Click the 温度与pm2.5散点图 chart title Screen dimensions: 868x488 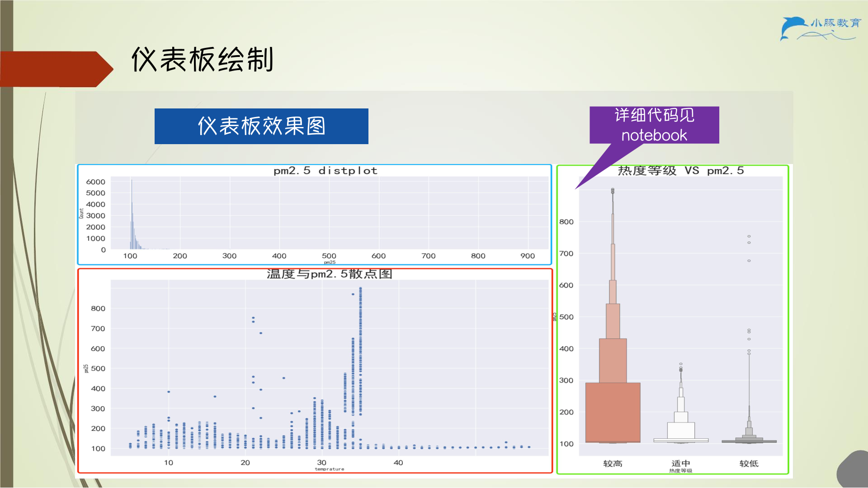[x=329, y=274]
